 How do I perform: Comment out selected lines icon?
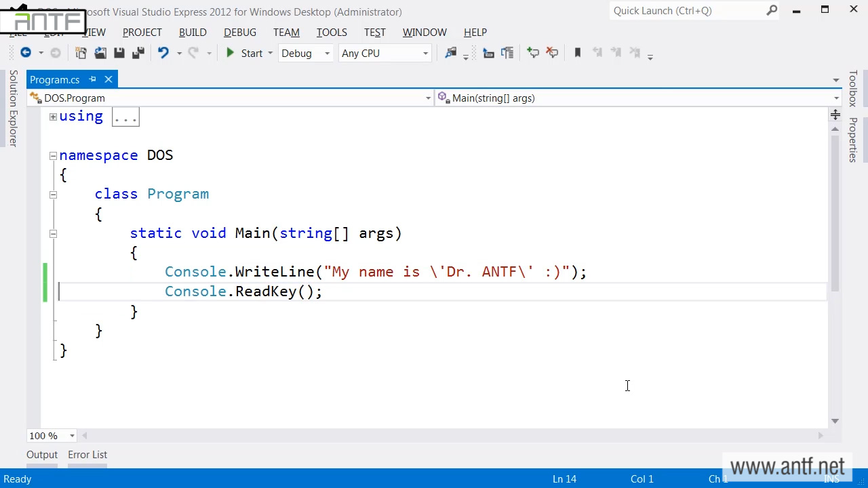[533, 53]
